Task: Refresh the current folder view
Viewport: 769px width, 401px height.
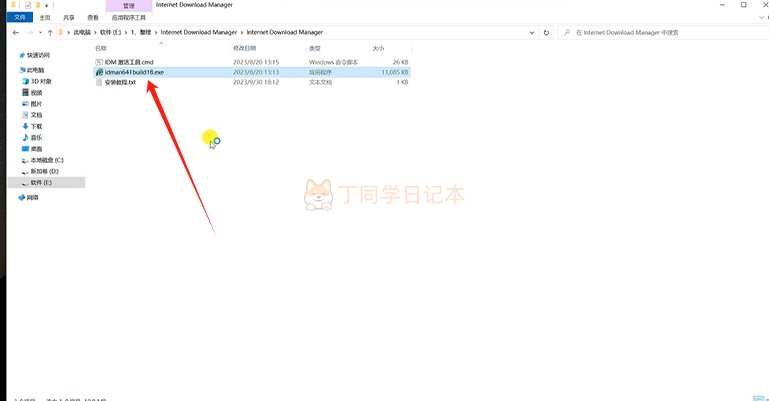Action: (546, 32)
